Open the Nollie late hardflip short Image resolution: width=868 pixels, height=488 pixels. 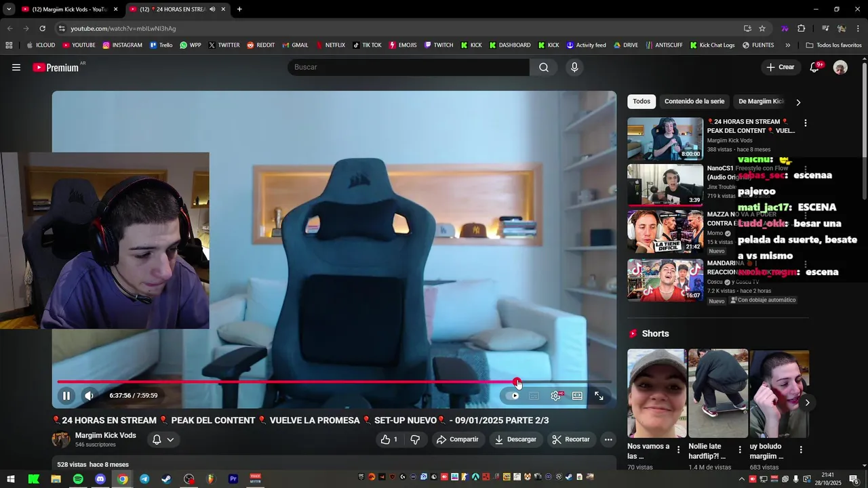coord(717,393)
